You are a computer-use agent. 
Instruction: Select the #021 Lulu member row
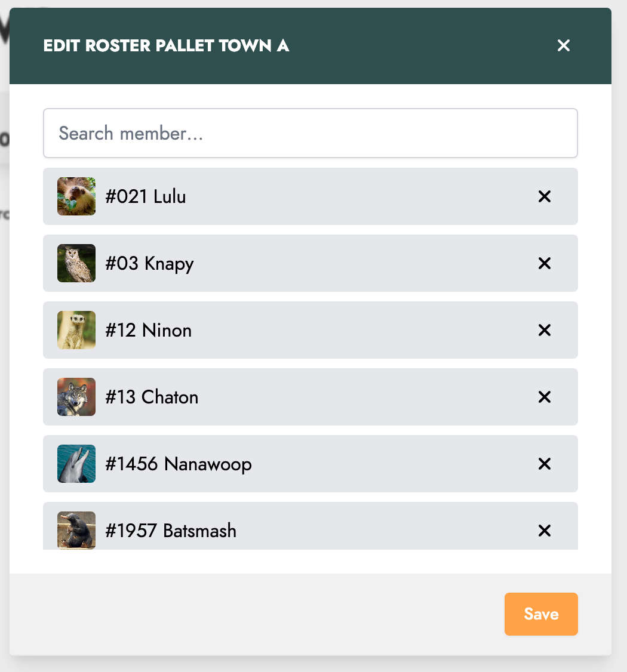tap(311, 196)
